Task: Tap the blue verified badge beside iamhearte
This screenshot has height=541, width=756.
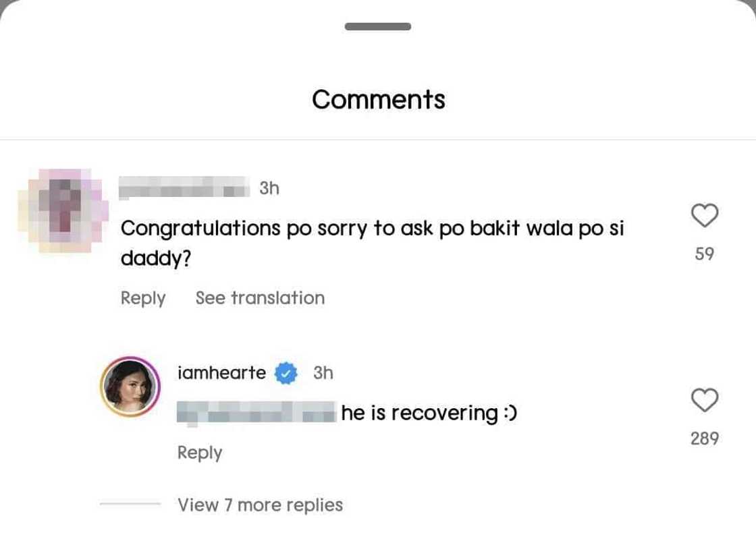Action: tap(286, 373)
